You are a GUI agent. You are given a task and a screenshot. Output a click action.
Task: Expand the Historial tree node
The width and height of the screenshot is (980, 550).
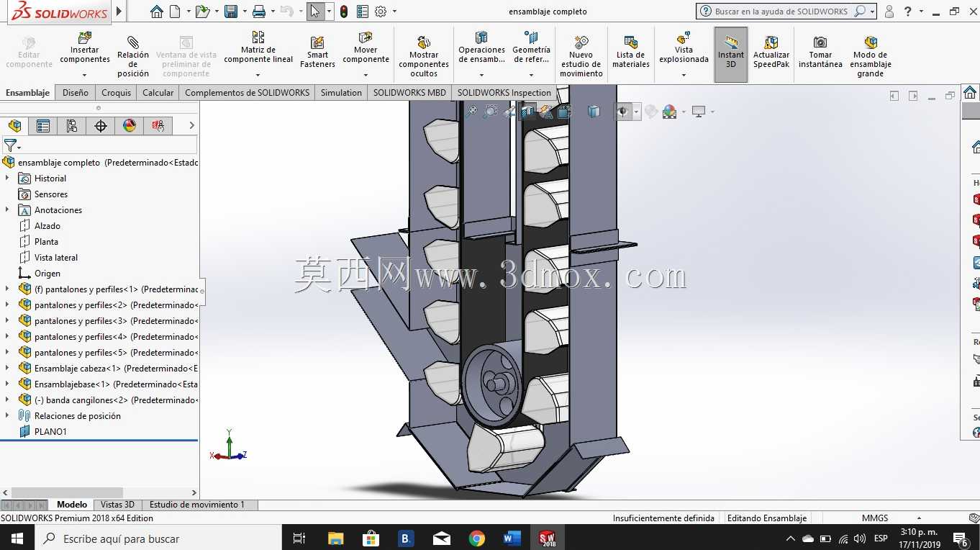pyautogui.click(x=7, y=178)
